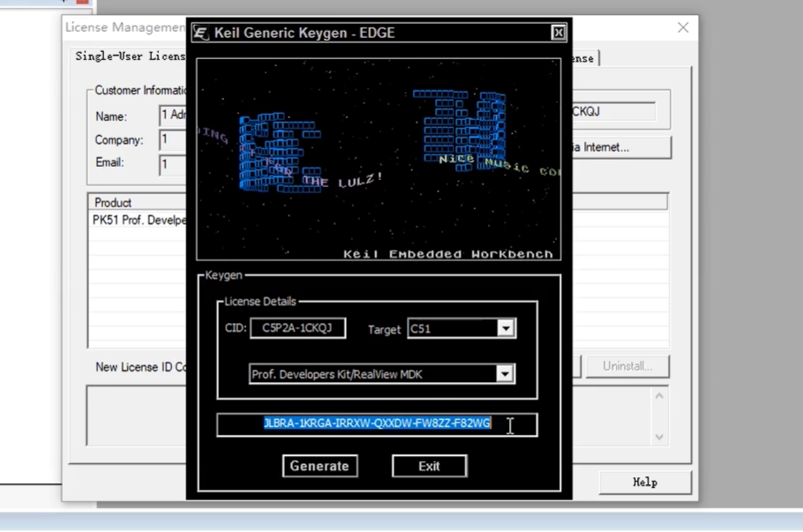Click the starfield animation banner in keygen
The width and height of the screenshot is (803, 532).
379,159
